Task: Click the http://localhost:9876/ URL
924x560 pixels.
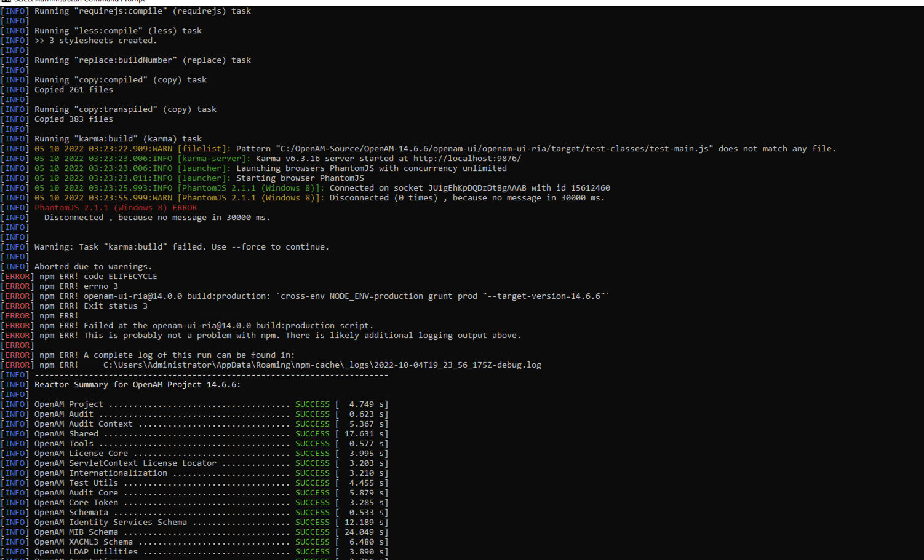Action: point(467,159)
